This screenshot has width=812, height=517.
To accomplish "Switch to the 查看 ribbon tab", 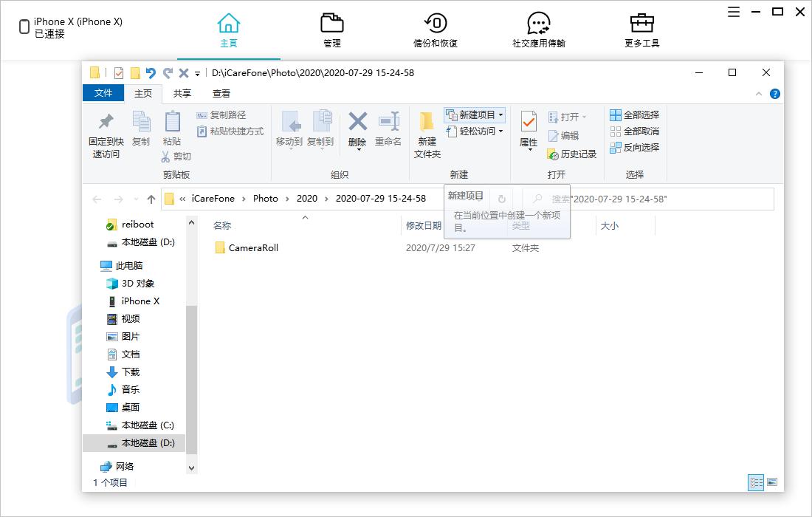I will [x=221, y=93].
